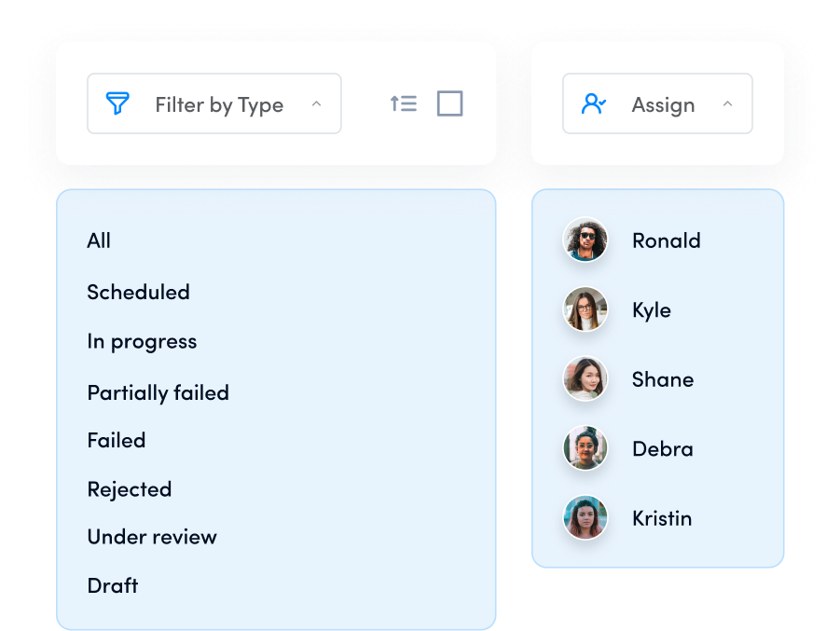Select "Rejected" from the filter list
Screen dimensions: 840x631
[x=129, y=488]
